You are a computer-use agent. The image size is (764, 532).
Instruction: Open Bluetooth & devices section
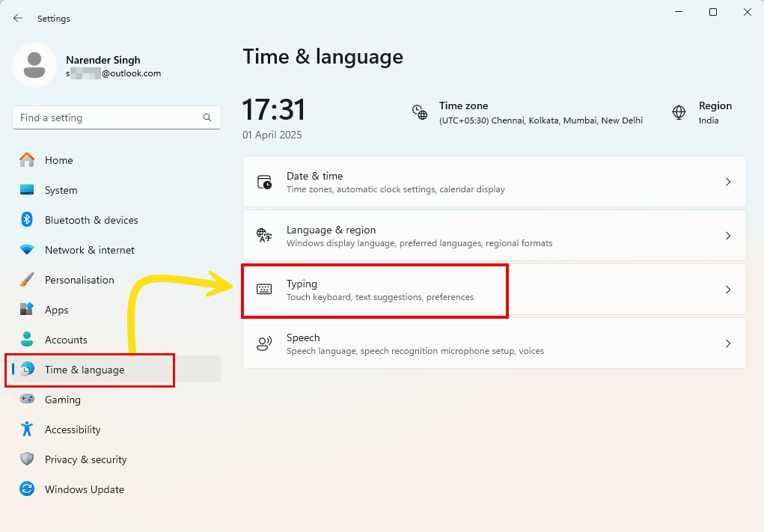[x=117, y=220]
